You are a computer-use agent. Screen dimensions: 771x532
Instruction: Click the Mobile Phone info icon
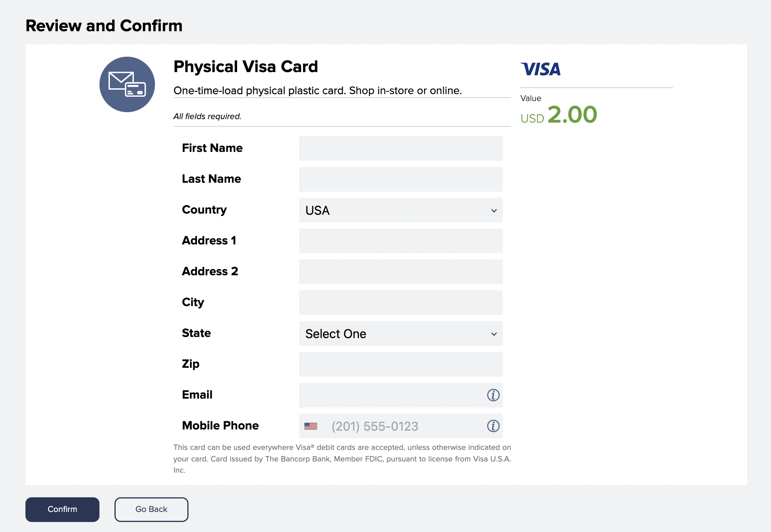(493, 426)
